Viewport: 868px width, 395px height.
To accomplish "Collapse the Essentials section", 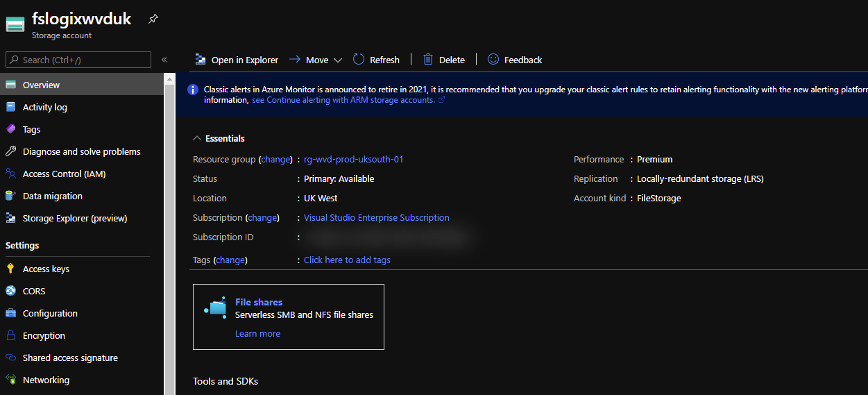I will (x=197, y=138).
